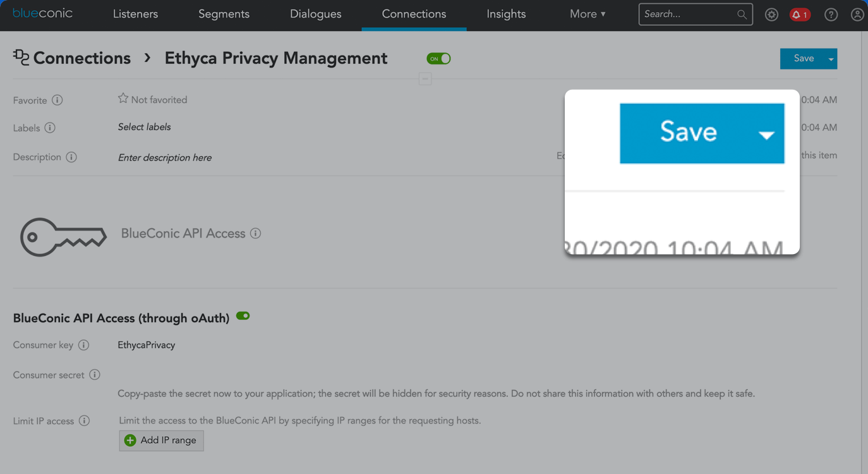Click the Connections breadcrumb icon
The width and height of the screenshot is (868, 474).
tap(21, 58)
